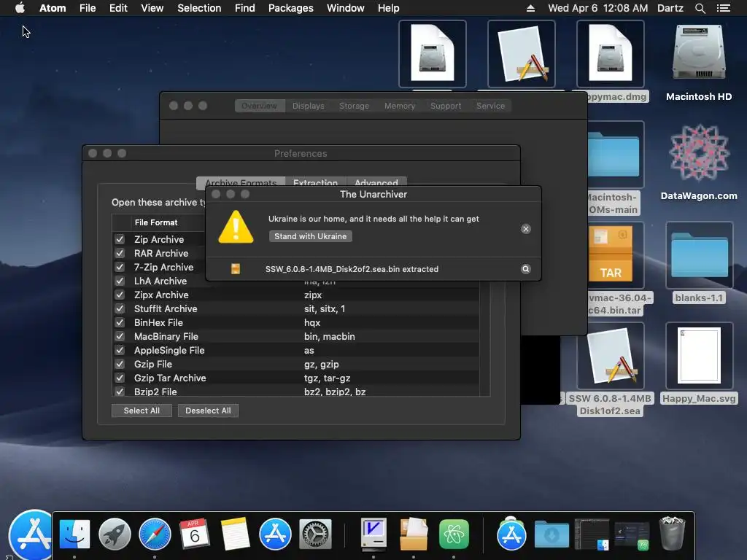Open Mini vMac classic Mac icon in Dock

click(x=373, y=534)
